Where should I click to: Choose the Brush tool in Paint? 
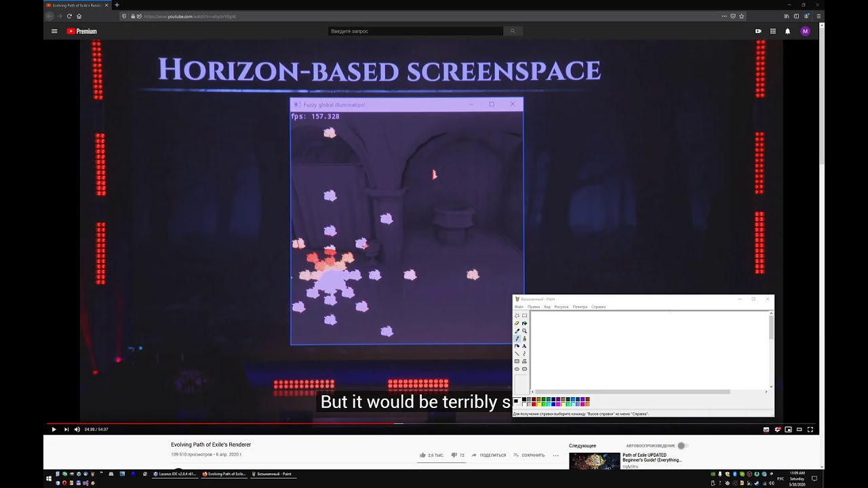pos(524,338)
